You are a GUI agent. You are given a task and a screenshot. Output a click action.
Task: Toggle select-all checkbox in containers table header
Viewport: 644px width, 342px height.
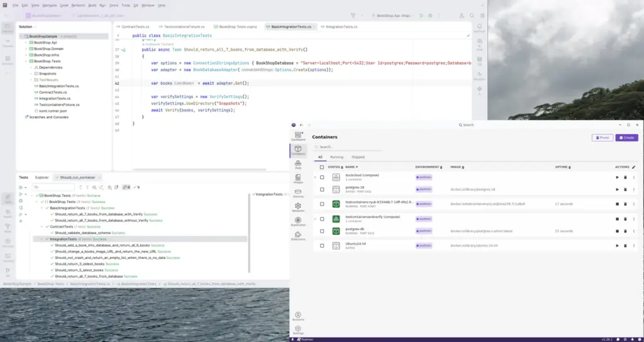point(322,167)
